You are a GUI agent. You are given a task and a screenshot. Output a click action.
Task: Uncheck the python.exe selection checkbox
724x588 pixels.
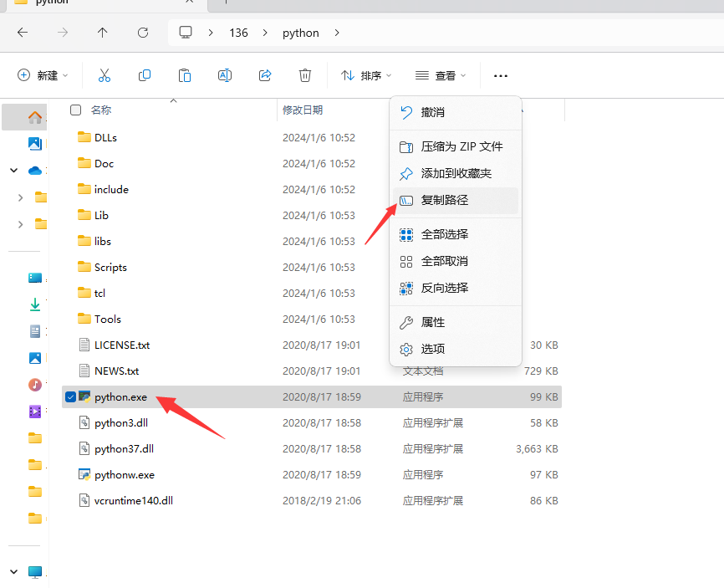pyautogui.click(x=71, y=396)
